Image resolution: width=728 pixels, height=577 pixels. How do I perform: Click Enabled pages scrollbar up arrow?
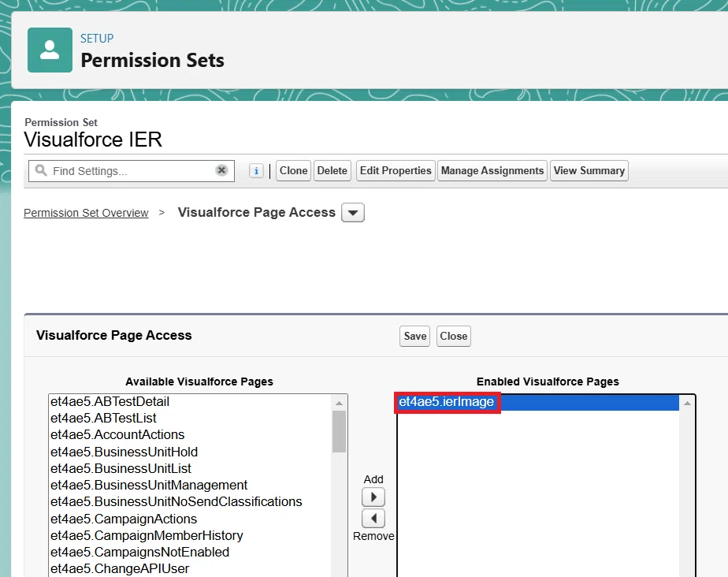[x=687, y=403]
